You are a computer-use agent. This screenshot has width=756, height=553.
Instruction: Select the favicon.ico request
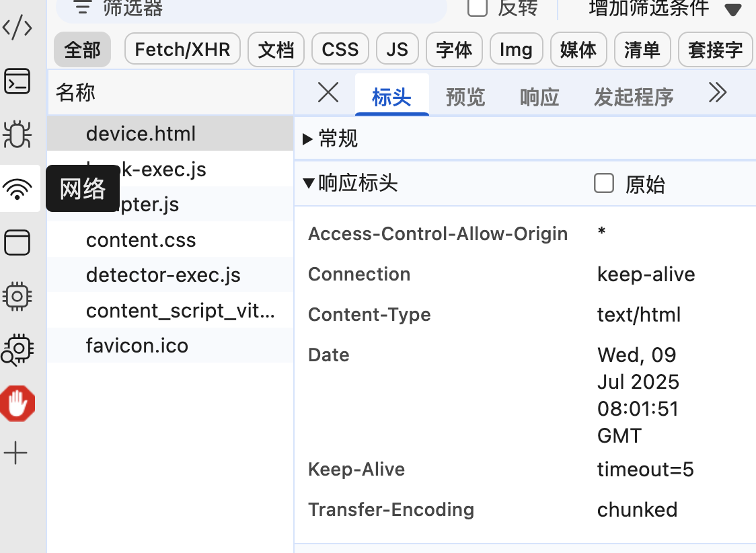coord(137,346)
